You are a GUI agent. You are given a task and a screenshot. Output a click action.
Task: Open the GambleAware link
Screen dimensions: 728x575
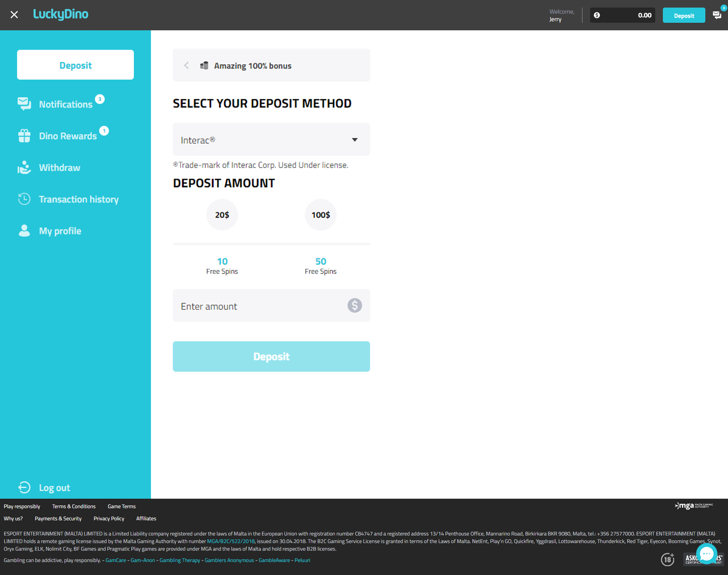click(274, 560)
